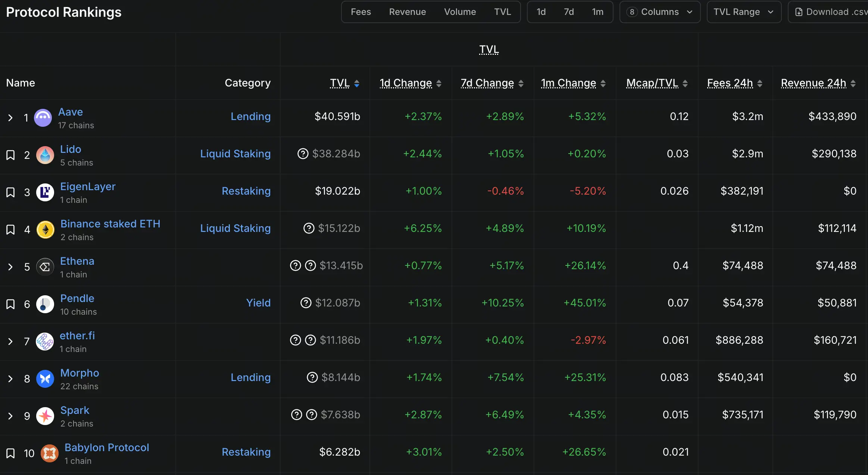Click the ether.fi protocol logo

[x=45, y=342]
